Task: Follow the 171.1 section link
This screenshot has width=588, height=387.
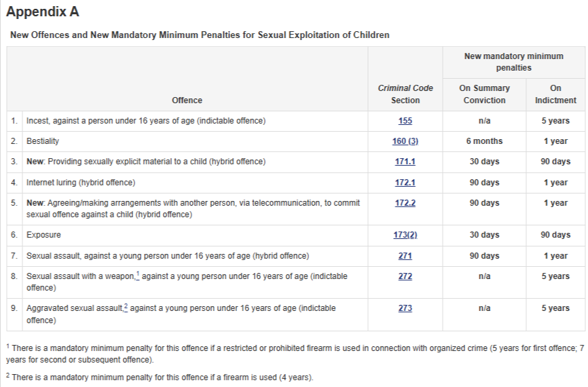Action: click(x=405, y=162)
